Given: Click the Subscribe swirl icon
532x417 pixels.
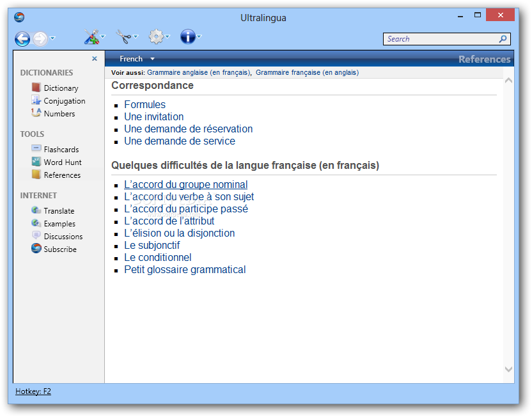Looking at the screenshot, I should pyautogui.click(x=36, y=248).
